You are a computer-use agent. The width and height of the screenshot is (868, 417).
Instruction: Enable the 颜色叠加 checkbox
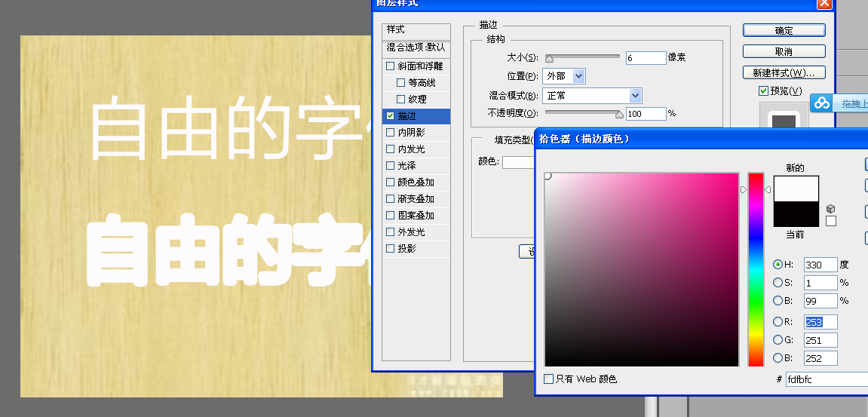coord(391,182)
